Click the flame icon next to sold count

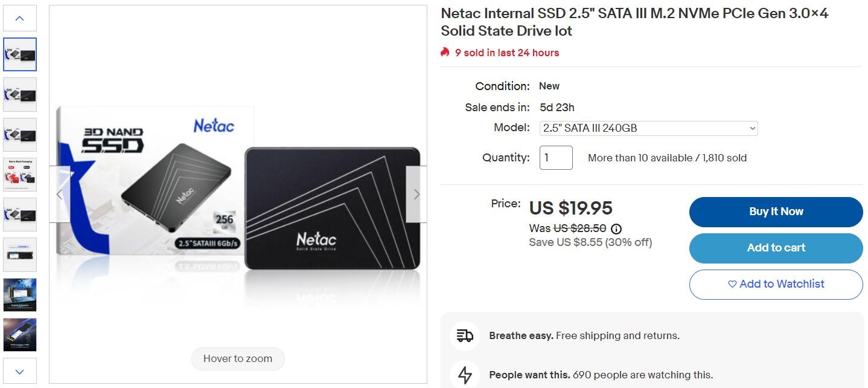[445, 53]
